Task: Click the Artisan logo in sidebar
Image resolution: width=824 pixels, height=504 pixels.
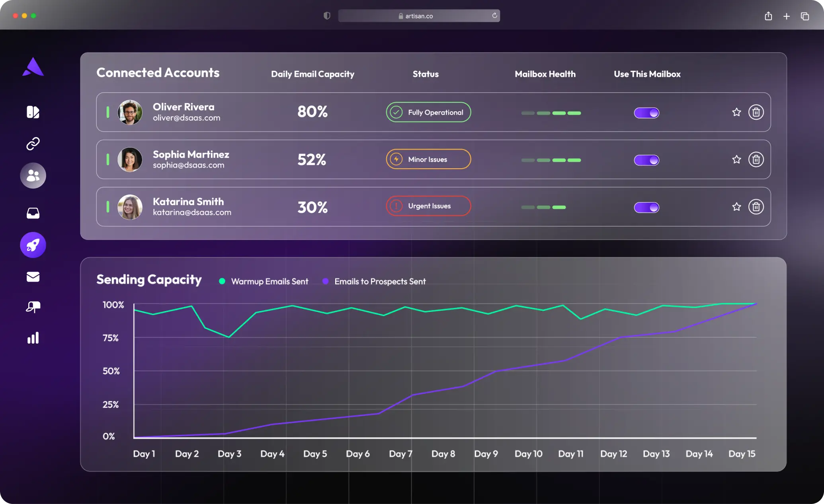Action: [33, 67]
